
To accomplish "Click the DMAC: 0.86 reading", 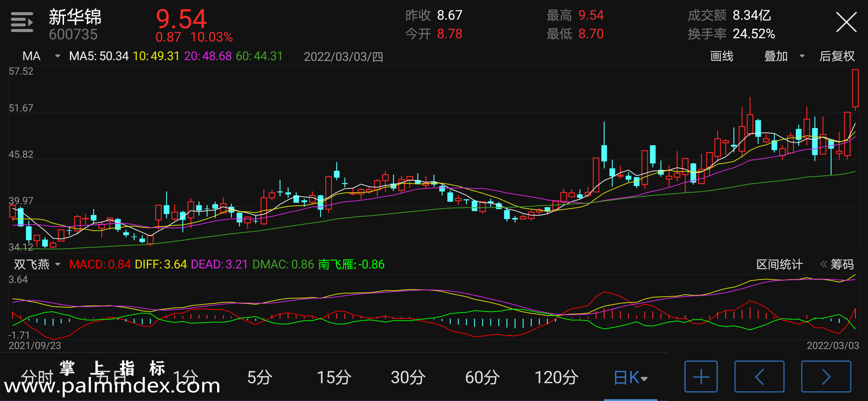I will tap(283, 264).
